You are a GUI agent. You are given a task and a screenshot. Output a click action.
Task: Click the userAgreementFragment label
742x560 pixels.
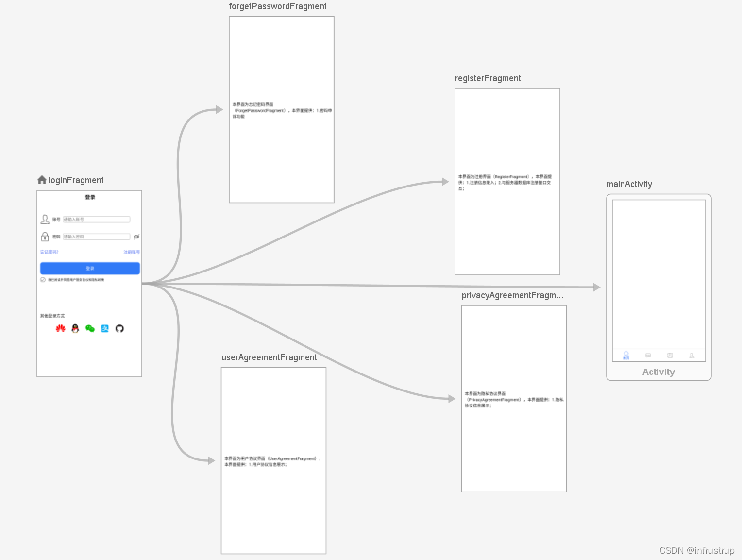coord(269,357)
